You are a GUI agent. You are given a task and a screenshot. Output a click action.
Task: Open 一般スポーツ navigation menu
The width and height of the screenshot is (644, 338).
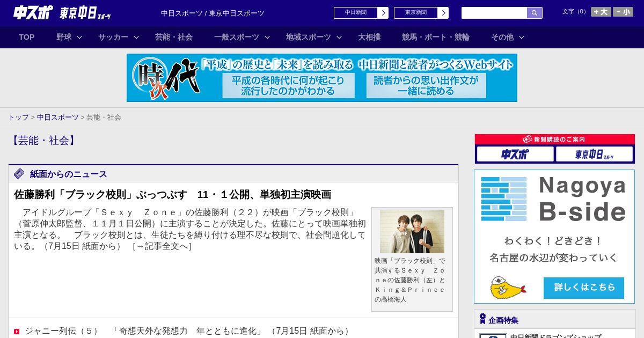[x=237, y=37]
